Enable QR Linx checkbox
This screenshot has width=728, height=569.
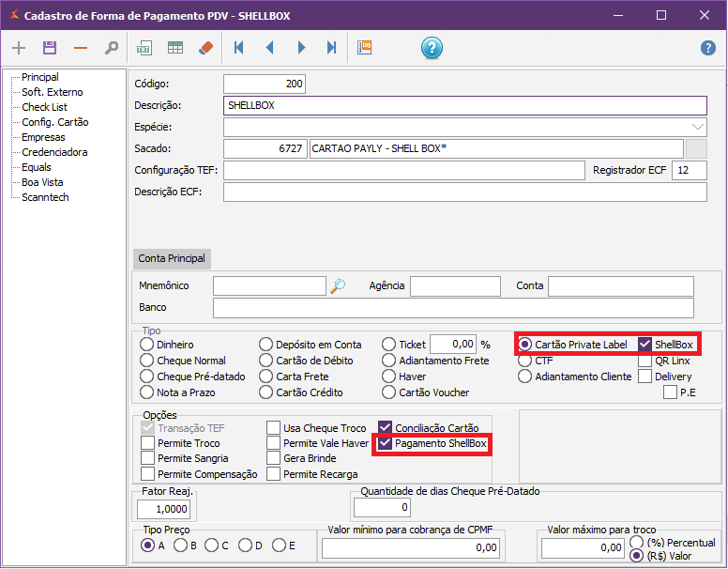pos(645,361)
